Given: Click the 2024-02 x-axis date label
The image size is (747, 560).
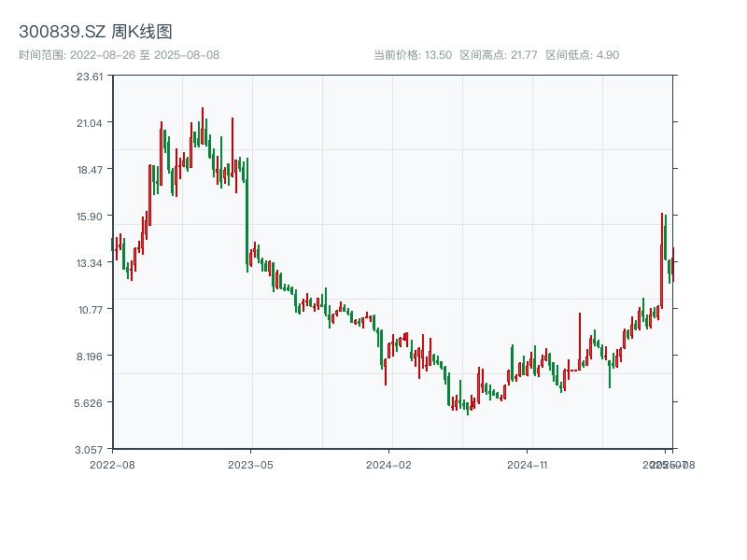Looking at the screenshot, I should (x=389, y=464).
